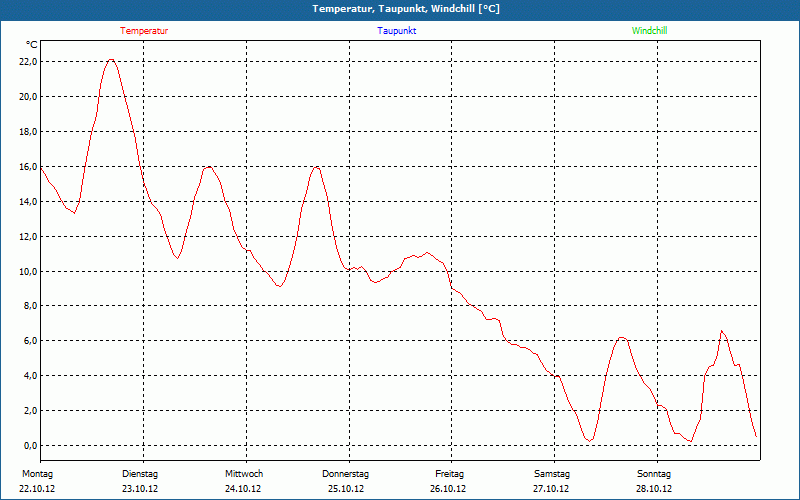Select the 22,0 y-axis value
The image size is (800, 500).
tap(28, 62)
